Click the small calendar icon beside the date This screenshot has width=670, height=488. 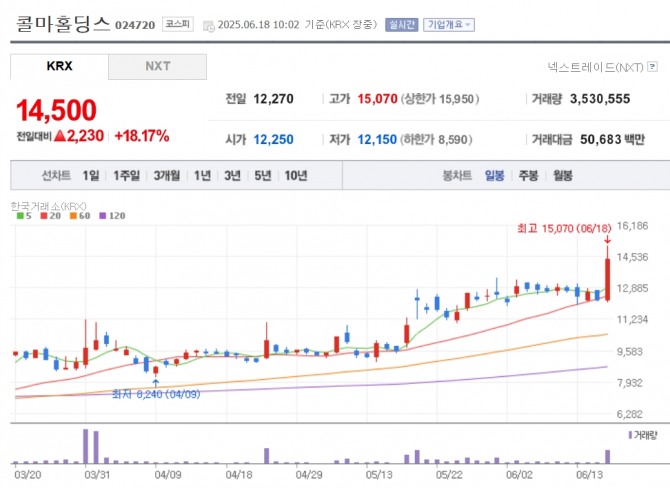click(207, 25)
